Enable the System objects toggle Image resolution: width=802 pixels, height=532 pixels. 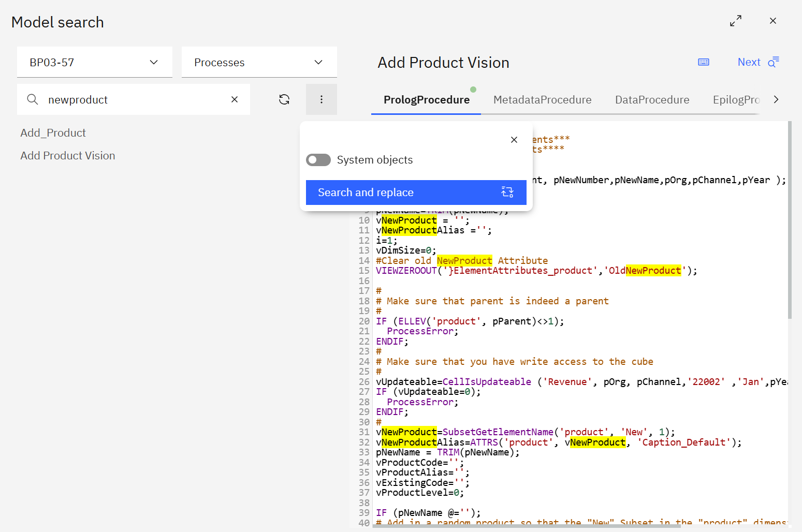[x=318, y=159]
